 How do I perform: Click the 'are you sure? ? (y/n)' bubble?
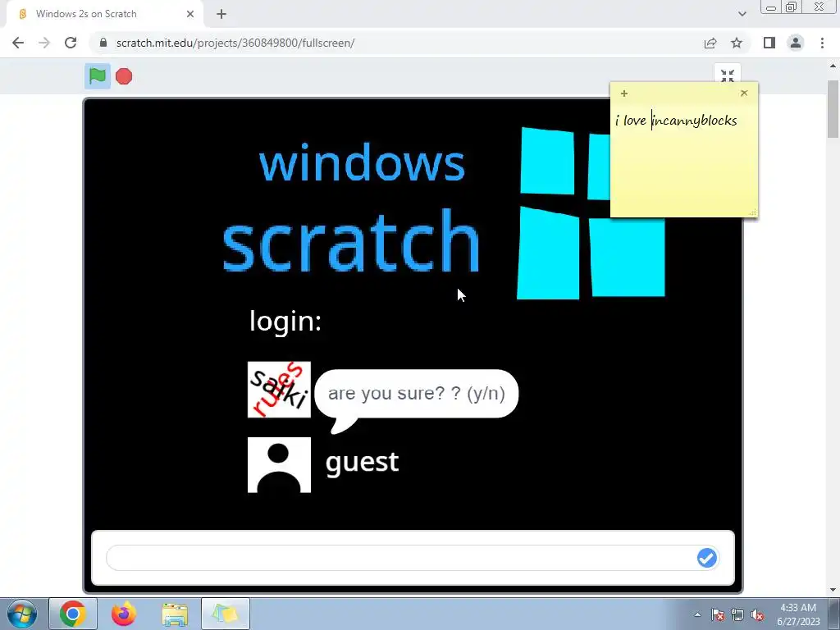417,394
